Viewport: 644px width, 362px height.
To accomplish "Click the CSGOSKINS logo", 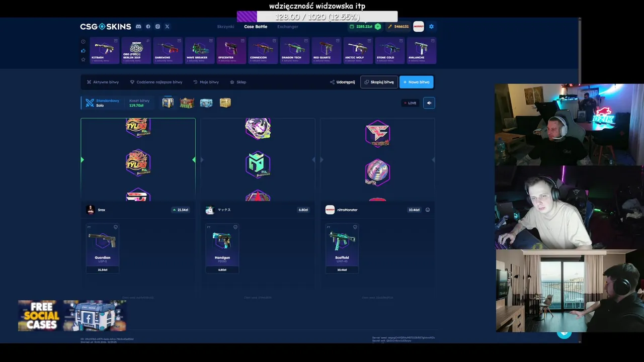I will [106, 27].
